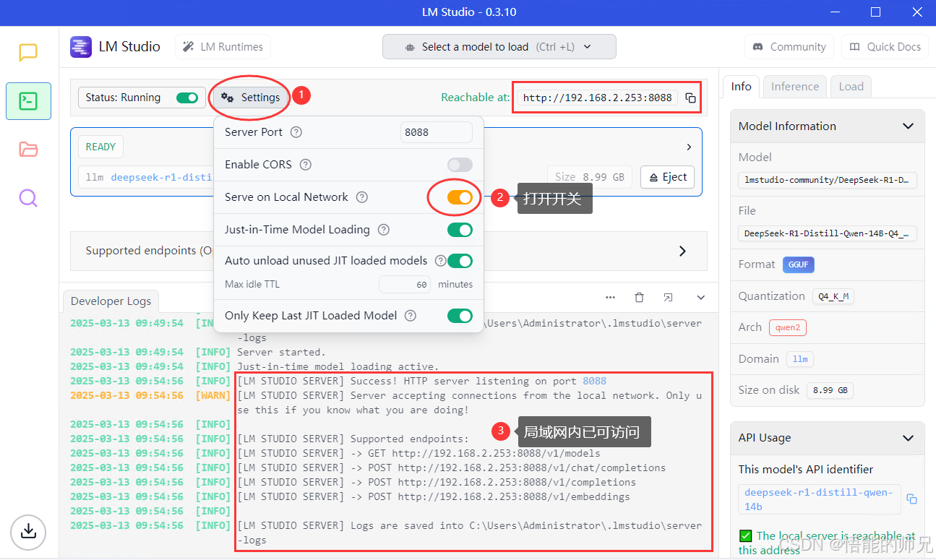The width and height of the screenshot is (936, 560).
Task: Click the WARN log entry timestamp
Action: click(x=126, y=395)
